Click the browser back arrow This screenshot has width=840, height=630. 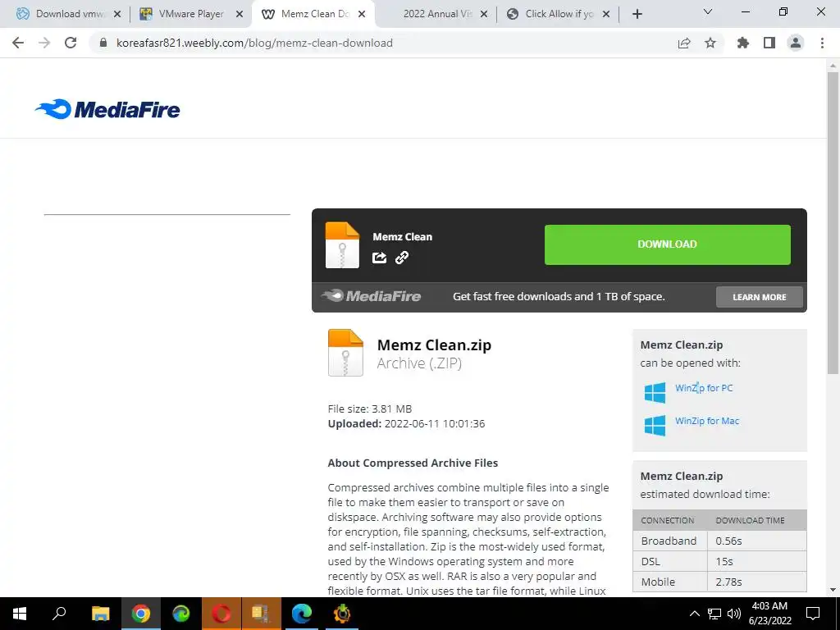[x=18, y=43]
